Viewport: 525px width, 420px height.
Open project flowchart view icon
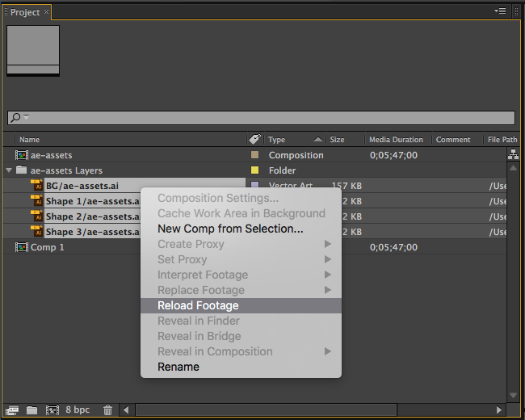coord(513,155)
